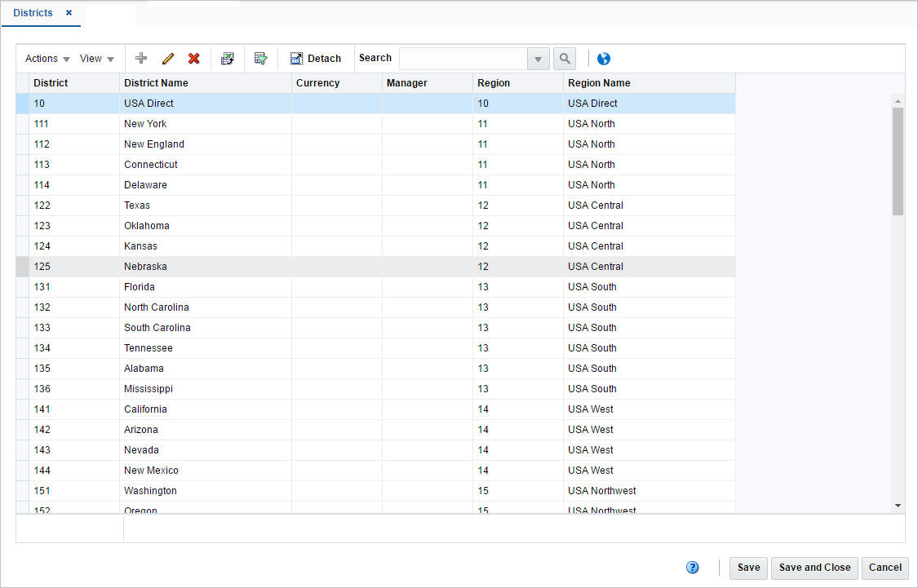Screen dimensions: 918x588
Task: Sort by the District column header
Action: tap(73, 83)
